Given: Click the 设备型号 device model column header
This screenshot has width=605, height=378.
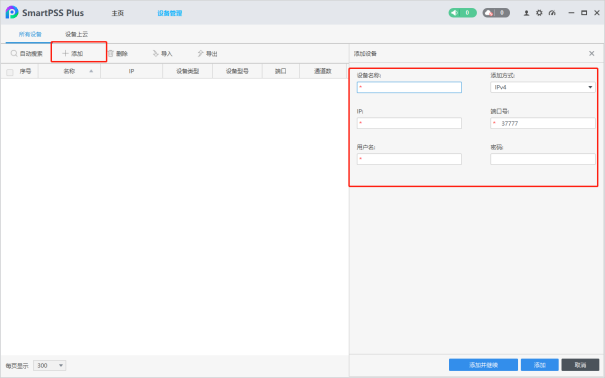Looking at the screenshot, I should click(x=237, y=71).
